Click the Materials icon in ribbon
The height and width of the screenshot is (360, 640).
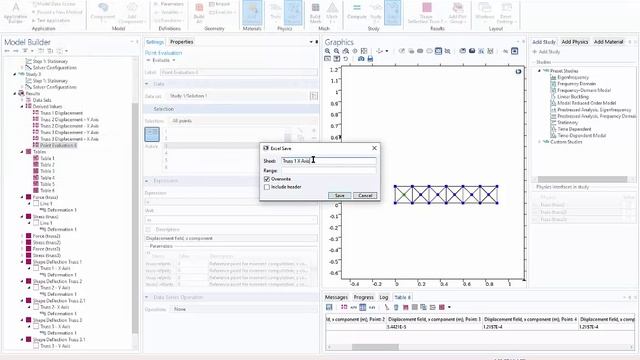point(252,12)
